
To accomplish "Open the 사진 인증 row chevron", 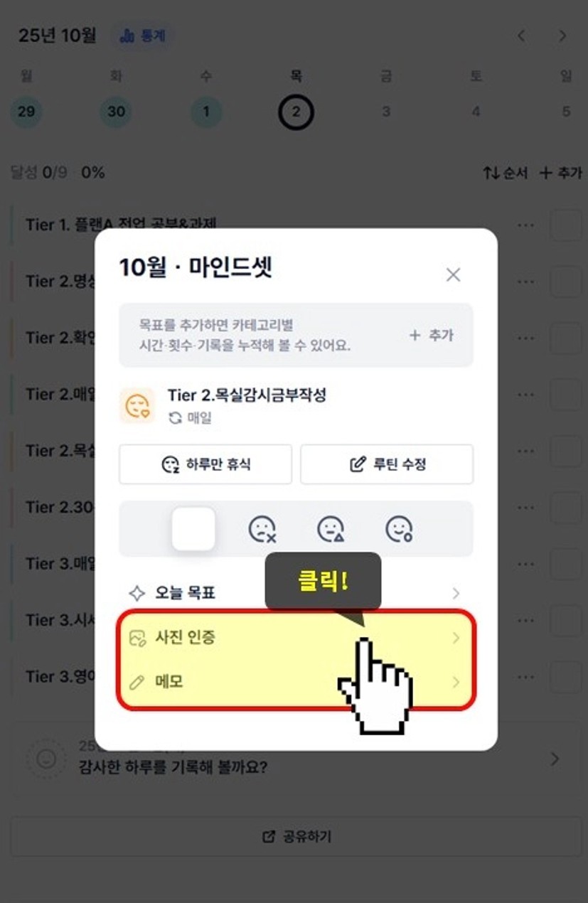I will [456, 638].
